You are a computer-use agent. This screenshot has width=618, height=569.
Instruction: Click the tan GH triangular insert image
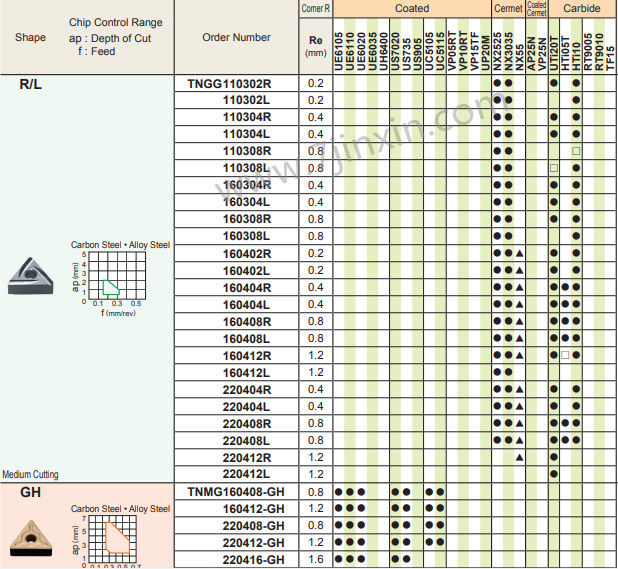coord(28,538)
